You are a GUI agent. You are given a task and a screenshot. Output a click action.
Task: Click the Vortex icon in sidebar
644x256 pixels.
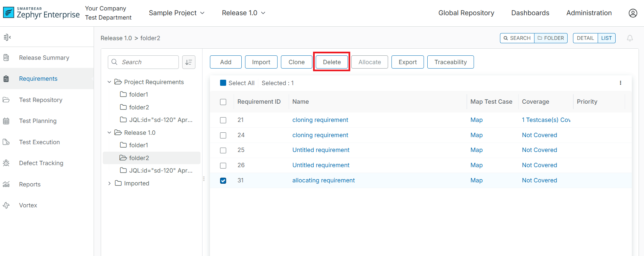(6, 205)
